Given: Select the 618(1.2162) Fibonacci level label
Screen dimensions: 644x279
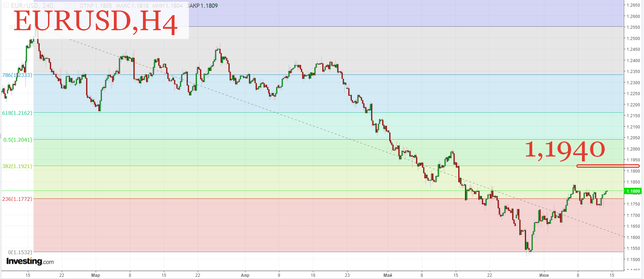Looking at the screenshot, I should tap(17, 113).
